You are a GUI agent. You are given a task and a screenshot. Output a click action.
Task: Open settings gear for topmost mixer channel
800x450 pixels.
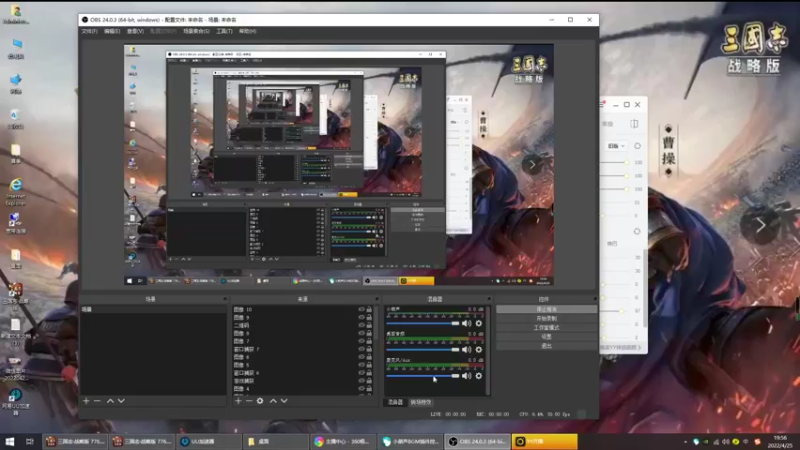click(x=479, y=323)
